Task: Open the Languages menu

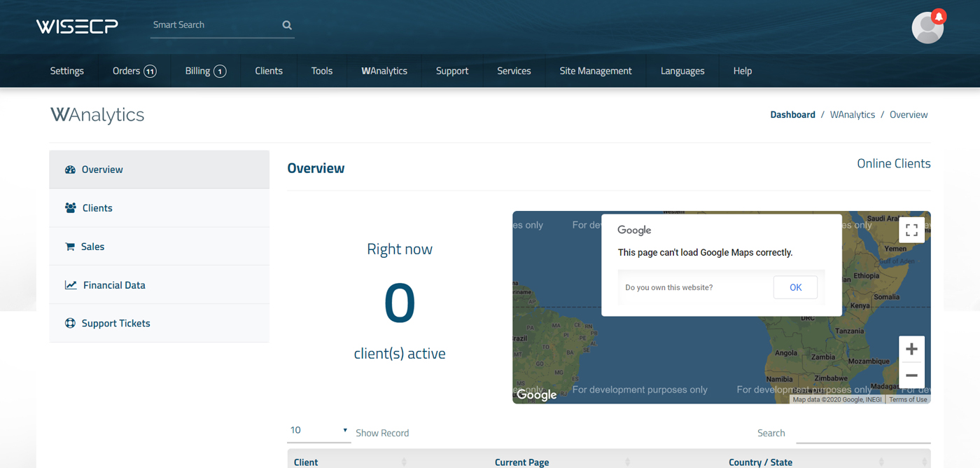Action: coord(682,71)
